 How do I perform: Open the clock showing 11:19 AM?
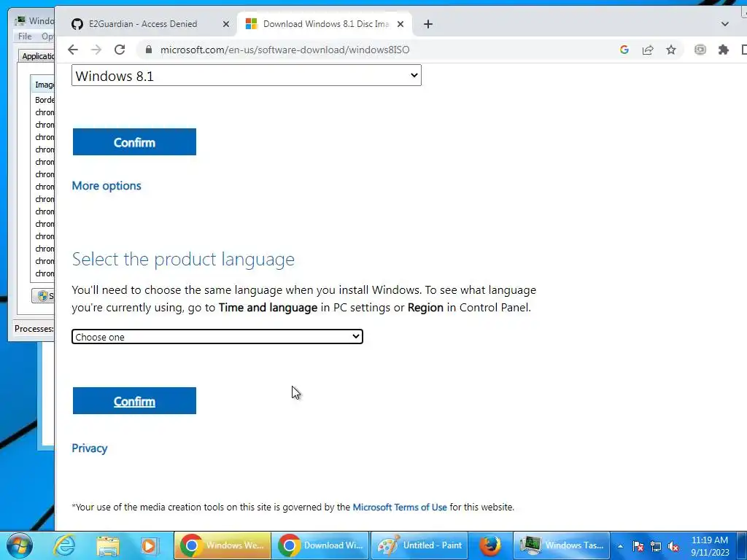709,546
